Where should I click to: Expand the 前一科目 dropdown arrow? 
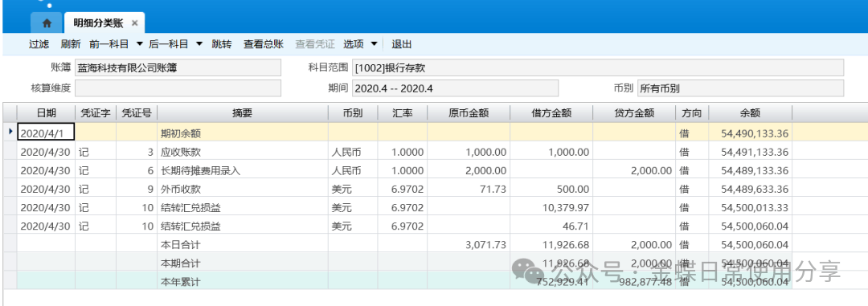(x=140, y=44)
